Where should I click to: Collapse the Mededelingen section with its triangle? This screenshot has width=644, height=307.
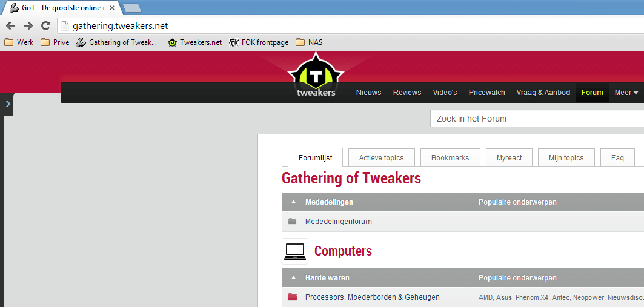293,202
